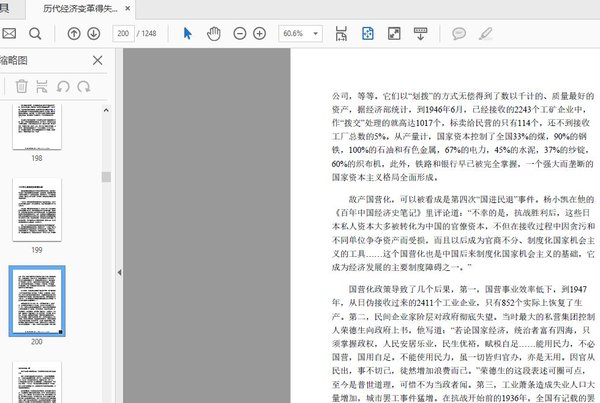Go to next page with down arrow
600x403 pixels.
click(x=93, y=33)
